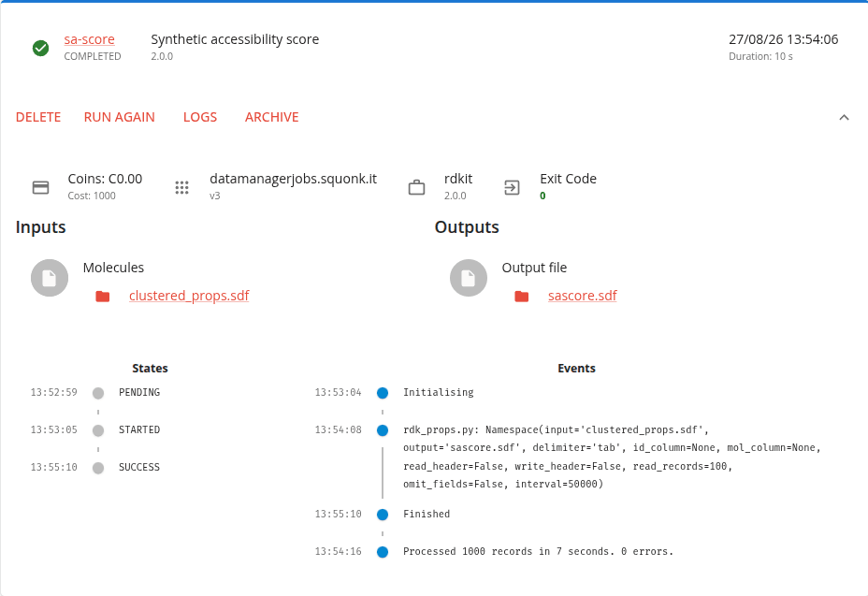Click the 13:52:59 PENDING timestamp
The height and width of the screenshot is (596, 868).
point(53,393)
